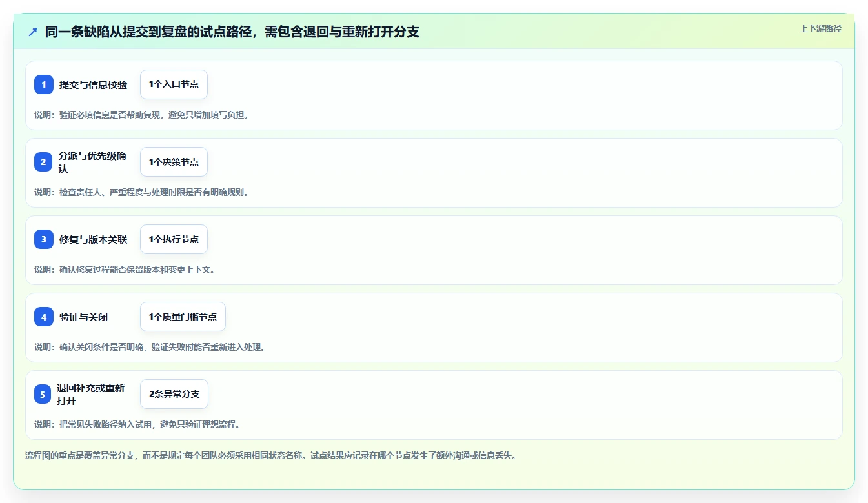
Task: Select step badge 2 for 分派与优先级确认
Action: point(44,162)
